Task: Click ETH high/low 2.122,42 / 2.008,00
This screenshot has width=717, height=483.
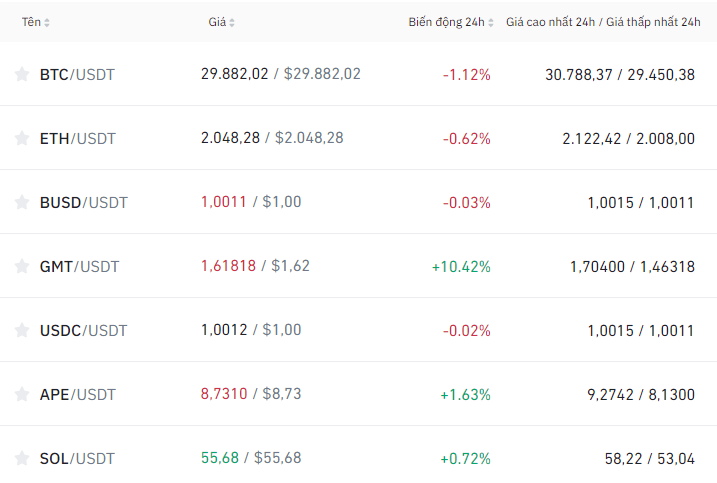Action: [x=628, y=139]
